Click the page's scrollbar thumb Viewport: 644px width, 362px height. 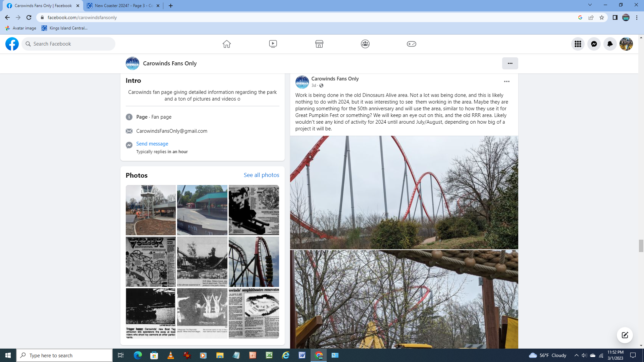(x=641, y=246)
